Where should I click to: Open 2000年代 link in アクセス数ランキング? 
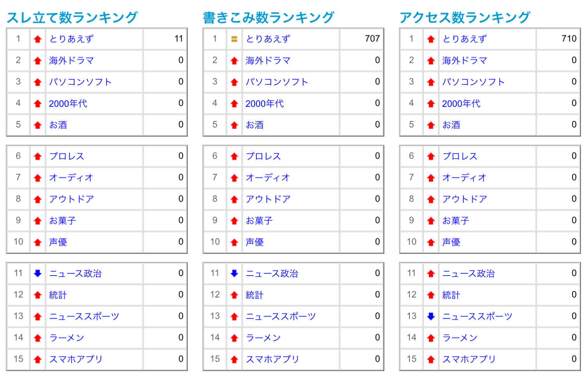pyautogui.click(x=461, y=103)
